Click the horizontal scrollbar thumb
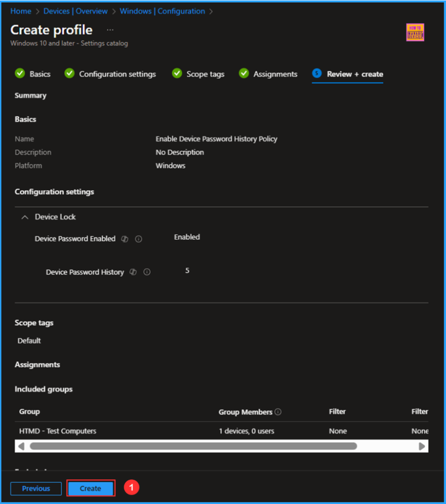 pyautogui.click(x=193, y=446)
